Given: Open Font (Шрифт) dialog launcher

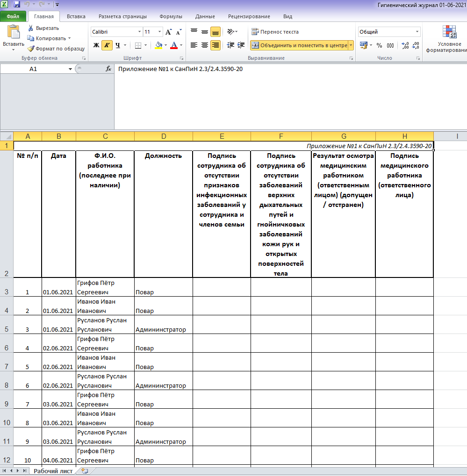Looking at the screenshot, I should pos(181,58).
